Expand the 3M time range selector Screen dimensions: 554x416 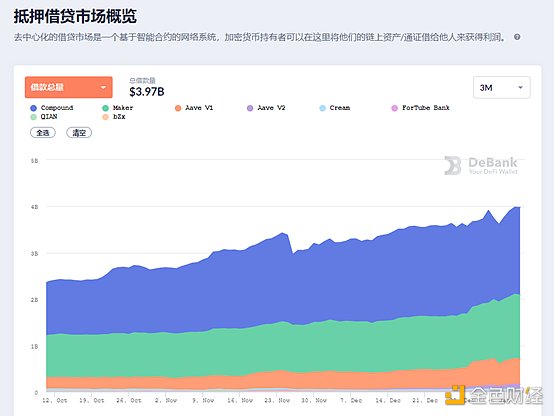502,87
